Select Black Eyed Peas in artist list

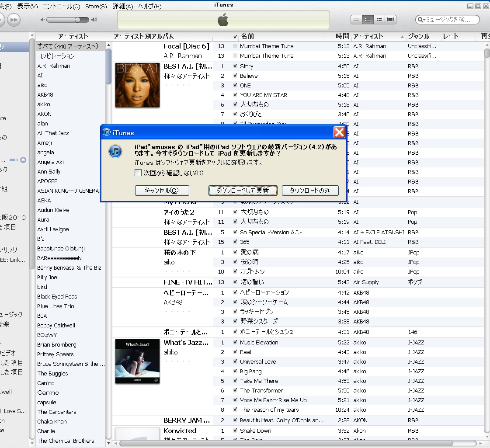coord(71,296)
